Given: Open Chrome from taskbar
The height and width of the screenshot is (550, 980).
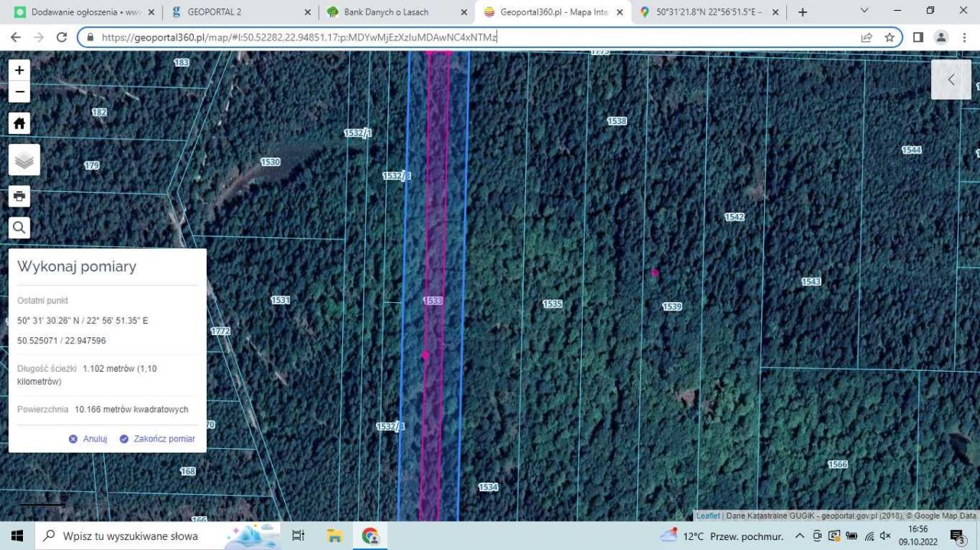Looking at the screenshot, I should tap(371, 535).
